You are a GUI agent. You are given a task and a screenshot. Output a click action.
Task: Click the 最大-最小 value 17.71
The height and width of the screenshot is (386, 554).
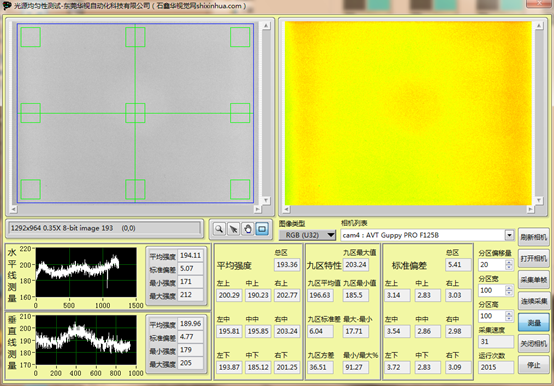click(x=355, y=331)
